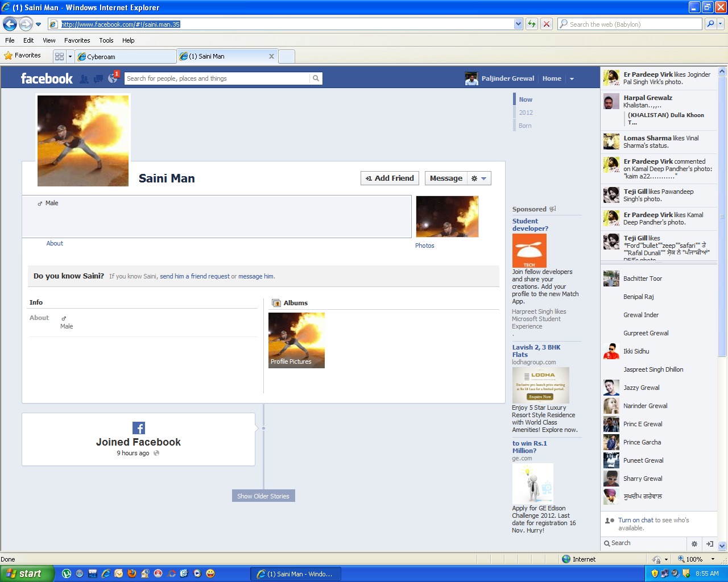728x582 pixels.
Task: Open the gear dropdown next to Message
Action: click(479, 178)
